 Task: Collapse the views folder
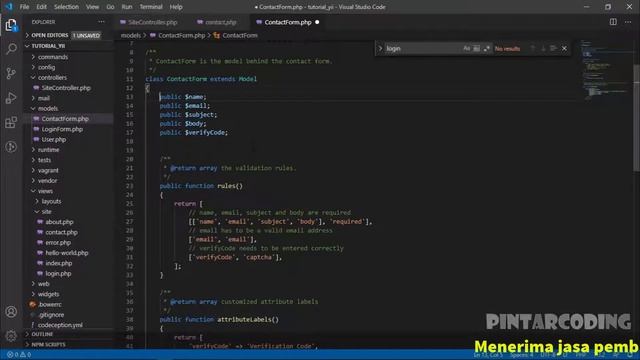(x=45, y=191)
